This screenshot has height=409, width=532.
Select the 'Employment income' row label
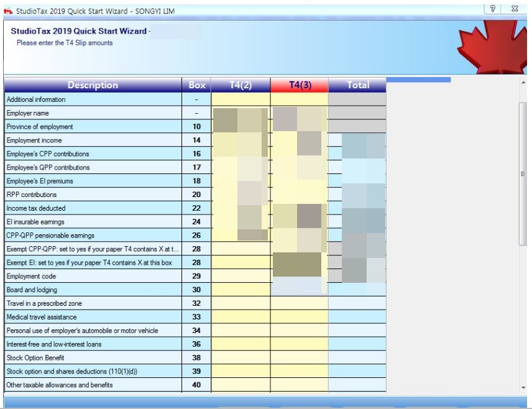(34, 140)
